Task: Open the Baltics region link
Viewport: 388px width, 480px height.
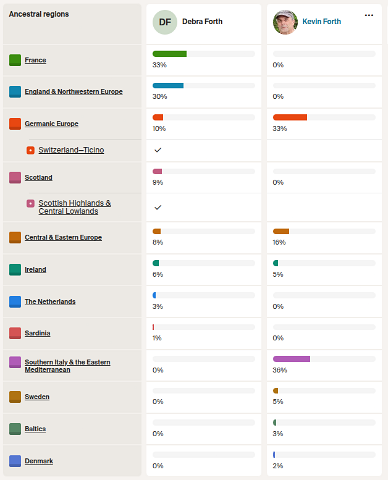Action: point(35,429)
